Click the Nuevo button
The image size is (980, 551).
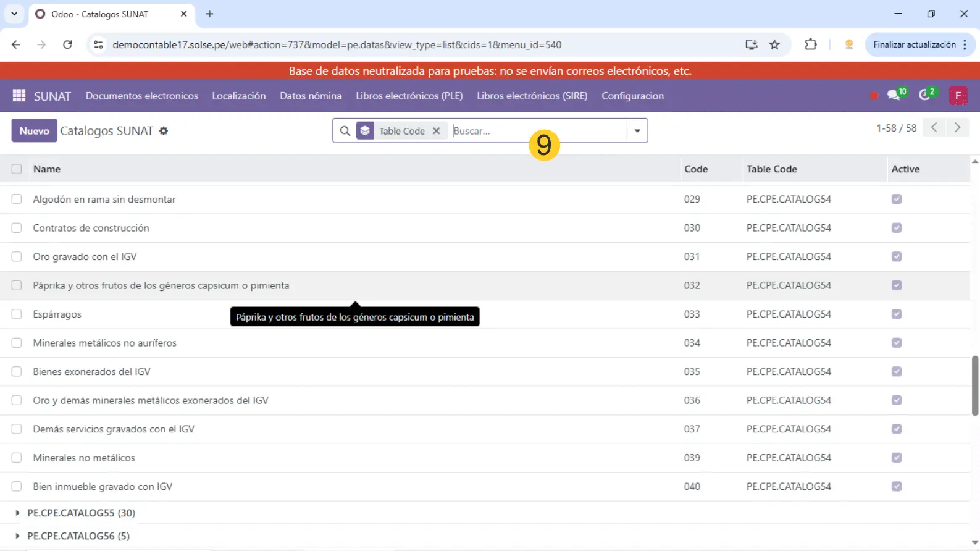click(35, 131)
